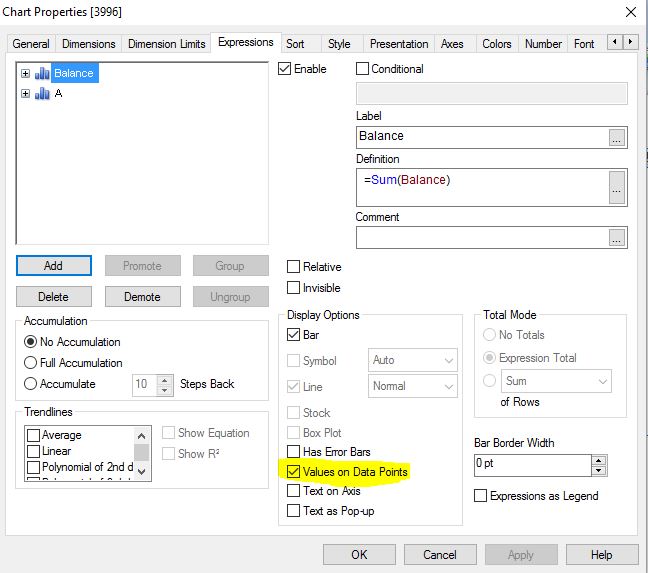648x573 pixels.
Task: Uncheck the Enable checkbox
Action: click(x=284, y=69)
